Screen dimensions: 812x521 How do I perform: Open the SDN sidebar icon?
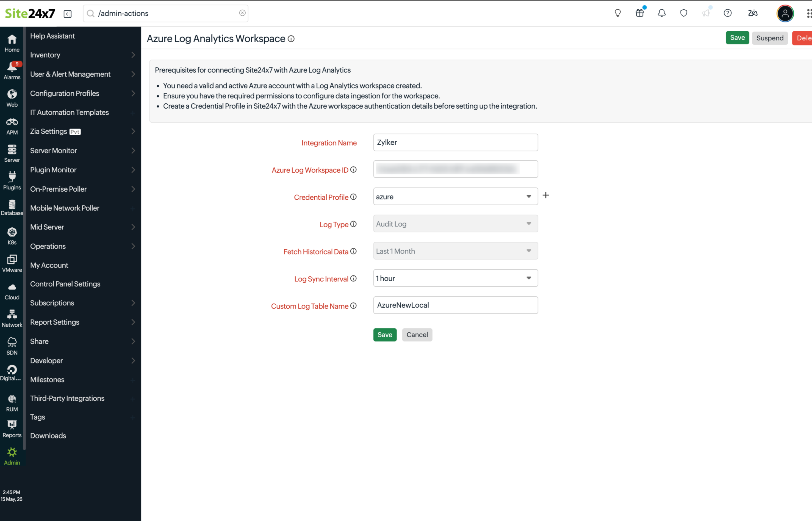[12, 346]
